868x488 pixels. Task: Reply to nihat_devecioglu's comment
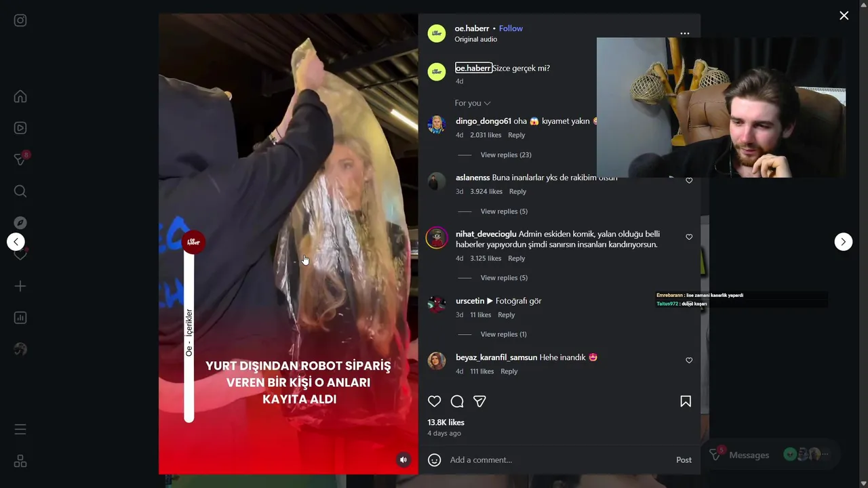(517, 258)
